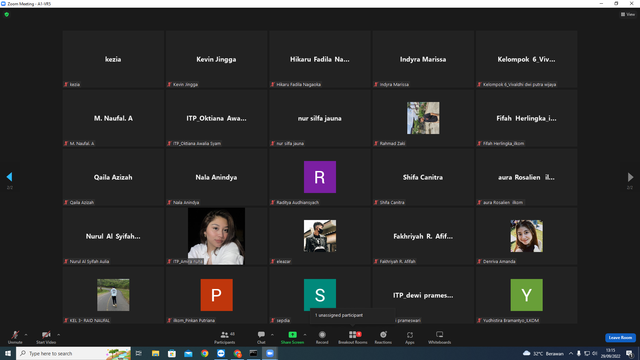Switch to Zoom's taskbar icon
640x360 pixels.
(270, 353)
